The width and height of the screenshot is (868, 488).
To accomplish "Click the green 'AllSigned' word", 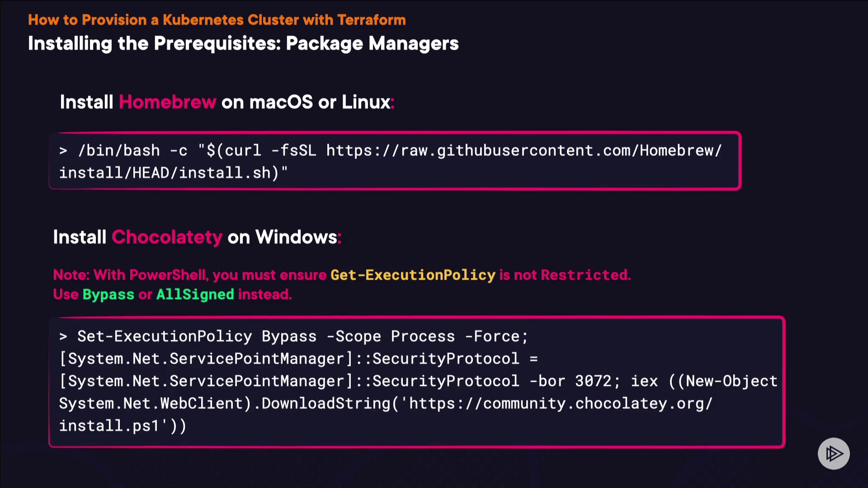I will (195, 294).
